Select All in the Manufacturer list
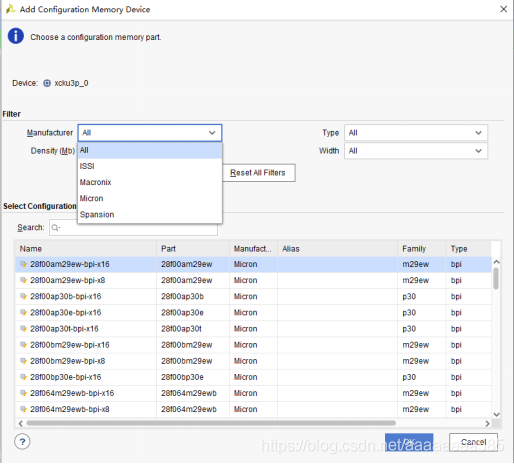Screen dimensions: 514x464 click(150, 150)
